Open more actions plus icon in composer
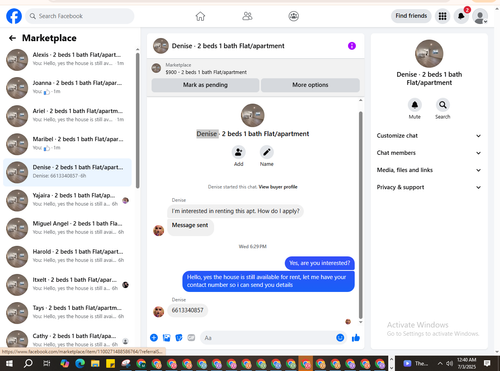Image resolution: width=500 pixels, height=371 pixels. point(154,338)
